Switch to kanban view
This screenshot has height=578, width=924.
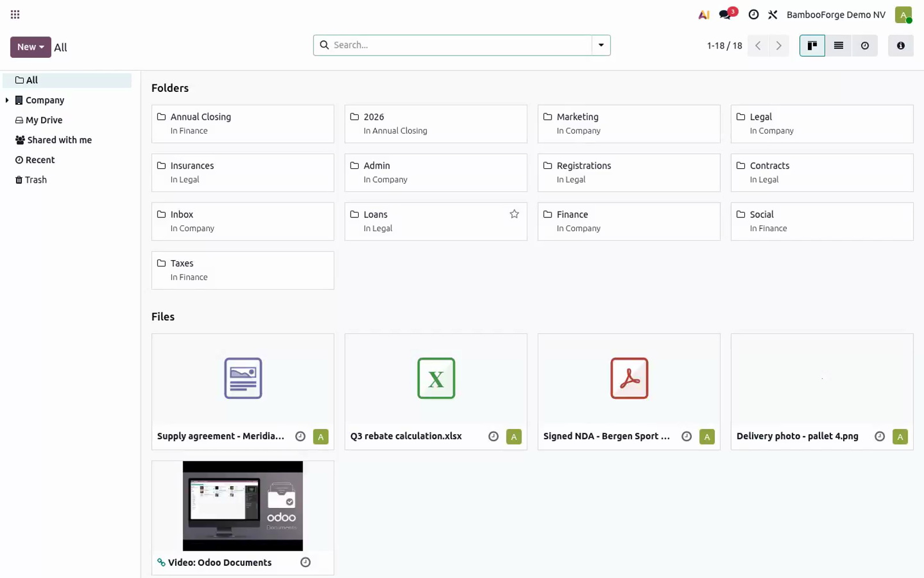point(812,46)
